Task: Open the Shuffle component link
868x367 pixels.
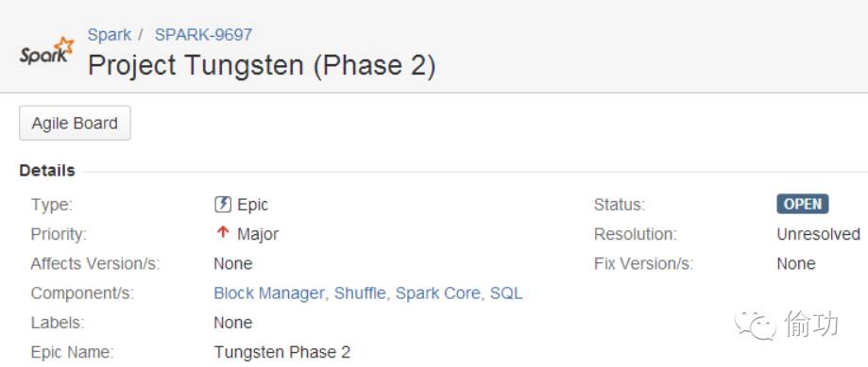Action: (360, 292)
